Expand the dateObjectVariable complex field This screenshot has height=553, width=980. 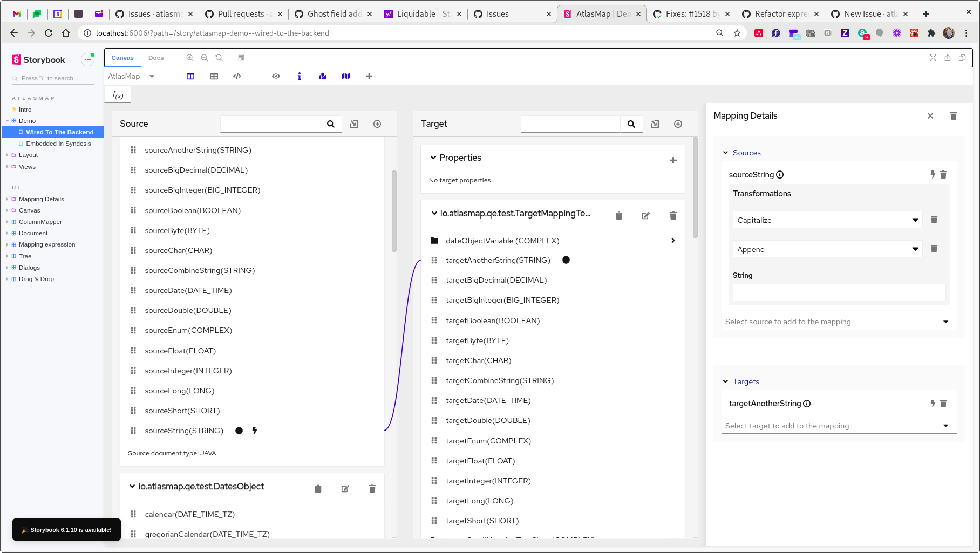click(673, 240)
